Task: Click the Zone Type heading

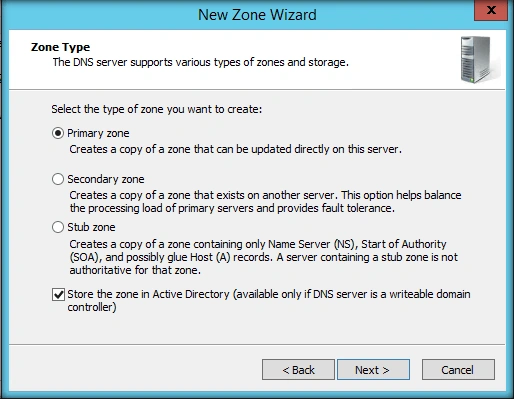Action: point(60,47)
